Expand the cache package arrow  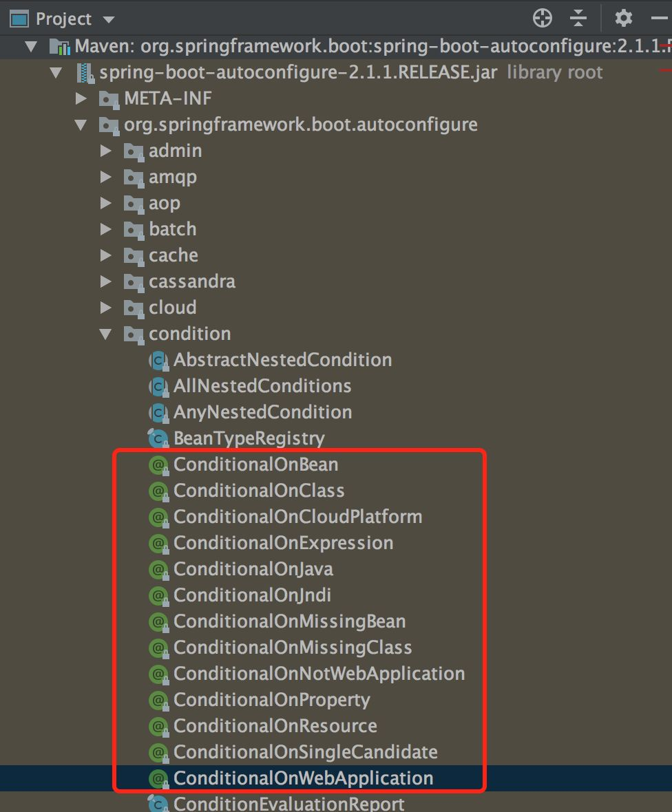click(x=106, y=255)
